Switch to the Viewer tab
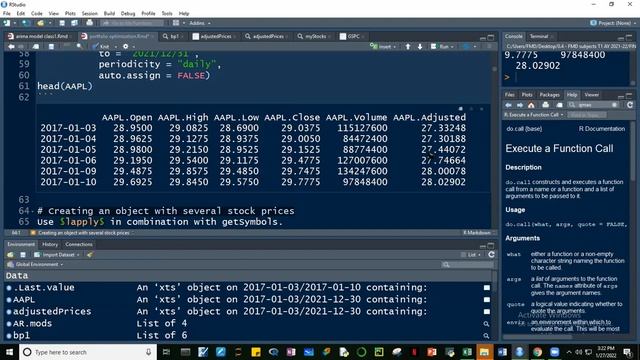The height and width of the screenshot is (360, 640). coord(591,95)
